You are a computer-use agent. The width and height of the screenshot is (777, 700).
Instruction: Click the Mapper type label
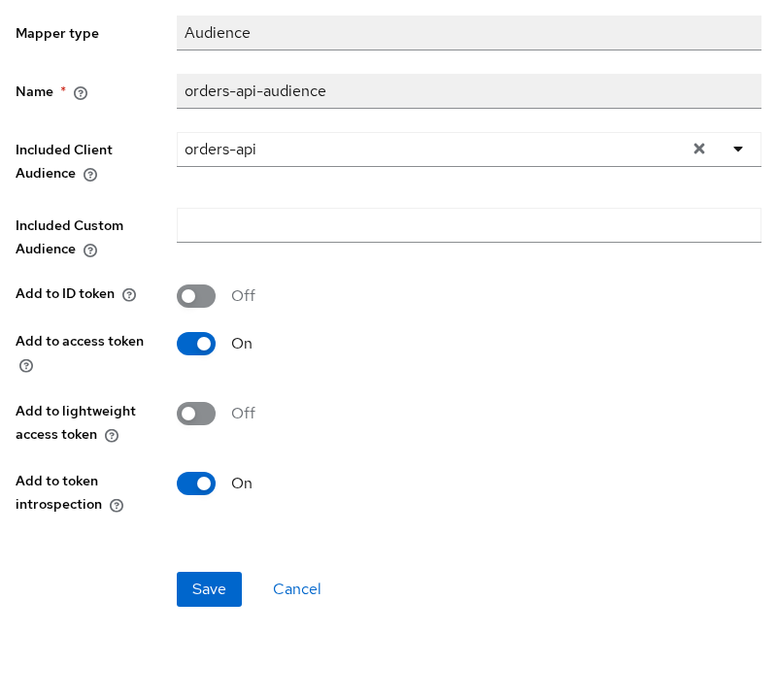57,34
